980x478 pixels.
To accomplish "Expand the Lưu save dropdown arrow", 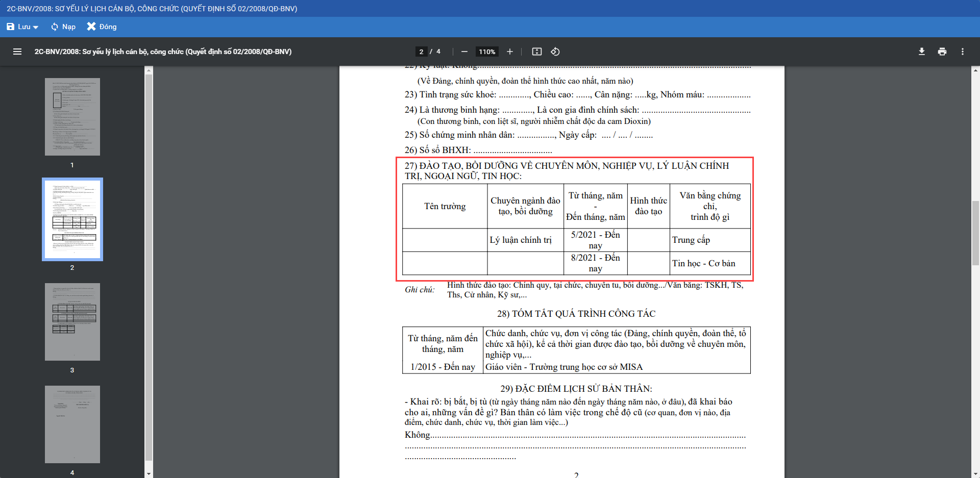I will click(x=36, y=27).
